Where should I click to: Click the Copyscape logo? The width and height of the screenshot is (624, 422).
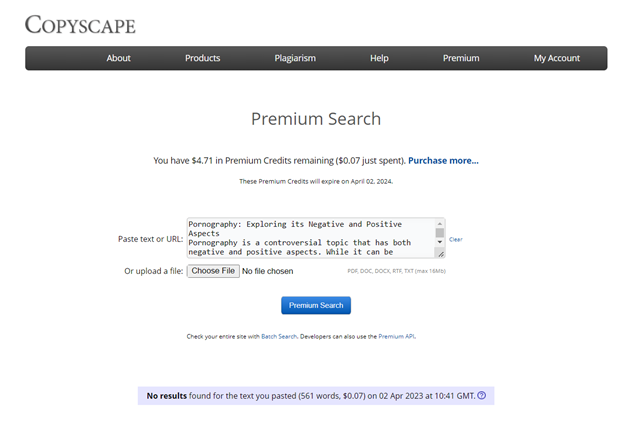(80, 25)
